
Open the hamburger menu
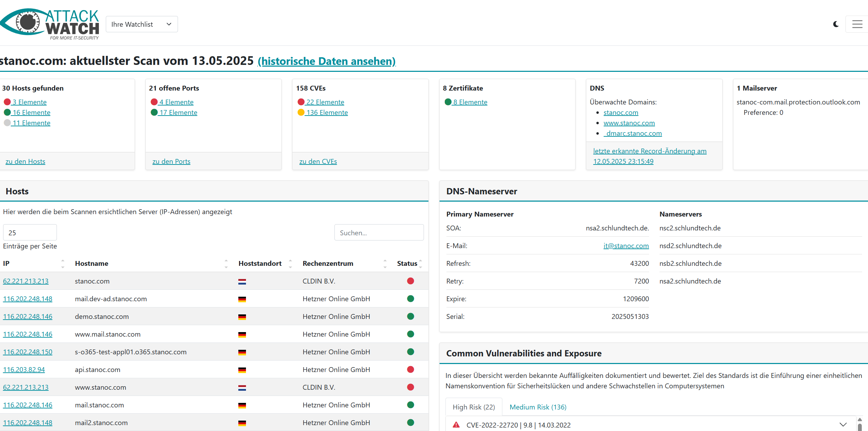click(857, 24)
